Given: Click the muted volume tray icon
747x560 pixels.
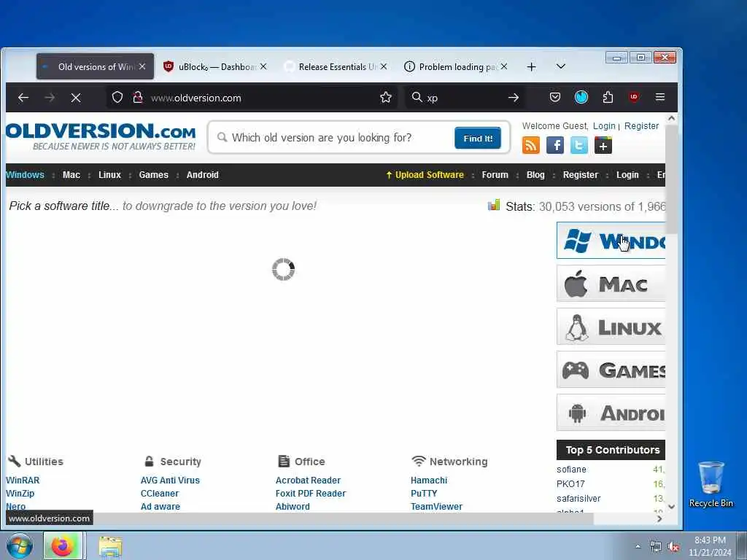Looking at the screenshot, I should (673, 547).
